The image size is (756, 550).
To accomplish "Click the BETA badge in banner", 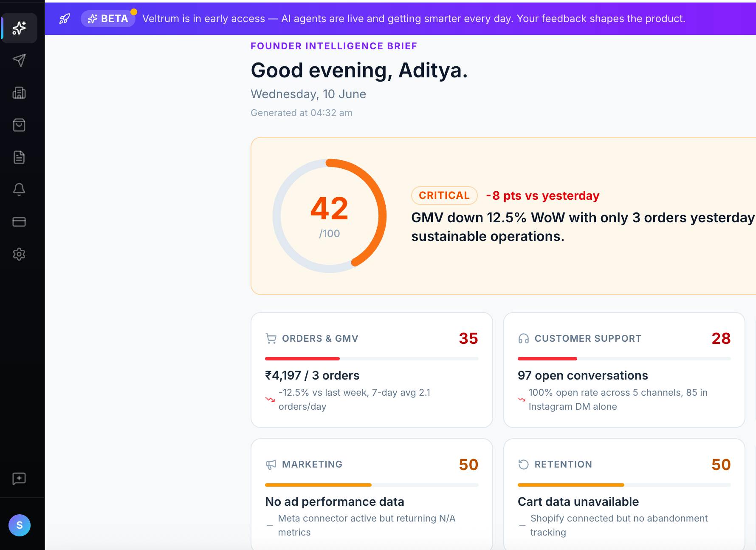I will [108, 19].
